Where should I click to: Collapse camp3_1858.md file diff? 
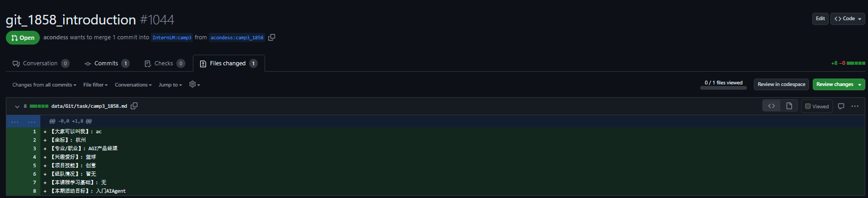17,106
